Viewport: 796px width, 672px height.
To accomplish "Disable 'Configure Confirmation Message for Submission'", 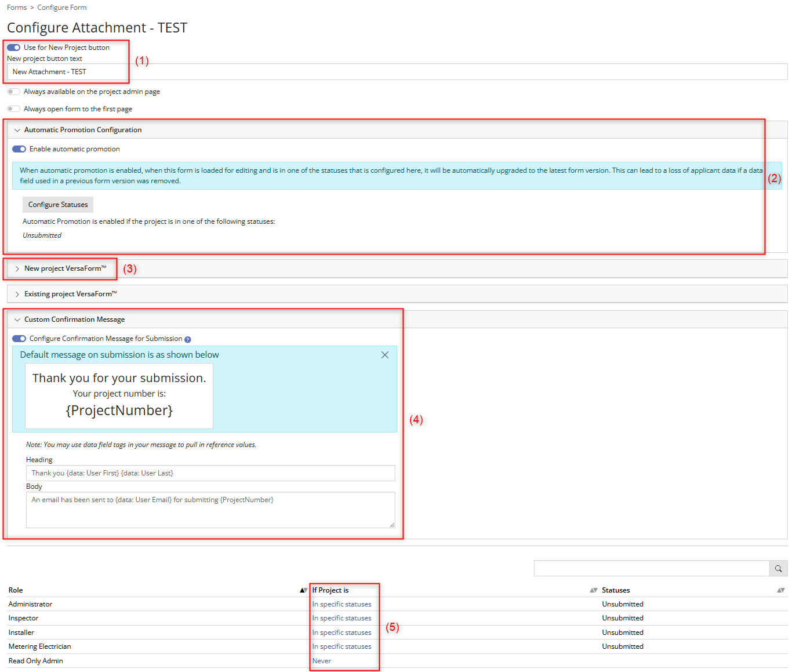I will (19, 338).
